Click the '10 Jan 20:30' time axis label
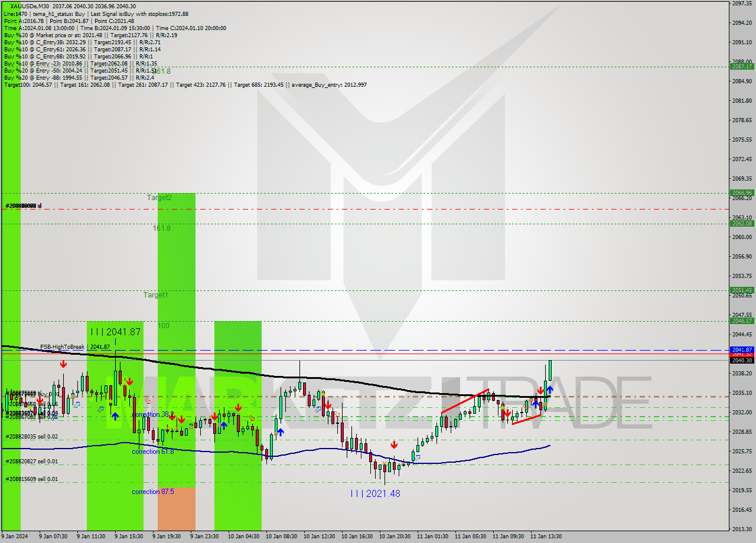The height and width of the screenshot is (543, 756). pyautogui.click(x=393, y=537)
